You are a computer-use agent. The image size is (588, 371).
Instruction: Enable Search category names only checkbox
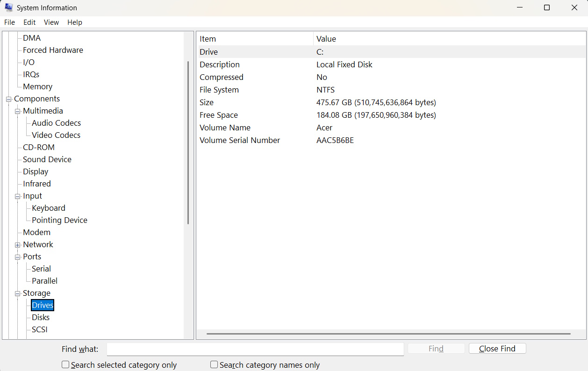coord(214,364)
